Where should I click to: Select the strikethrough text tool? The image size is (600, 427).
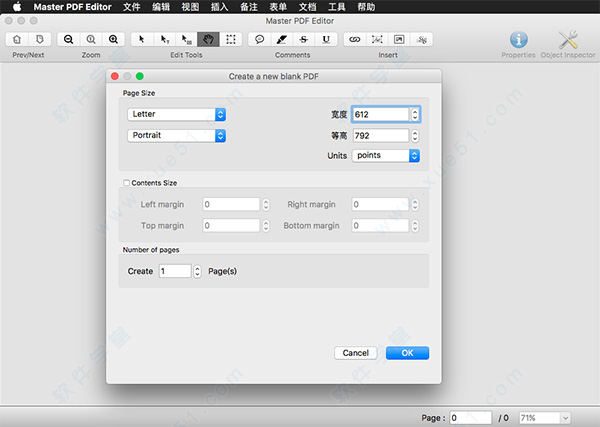pos(304,39)
